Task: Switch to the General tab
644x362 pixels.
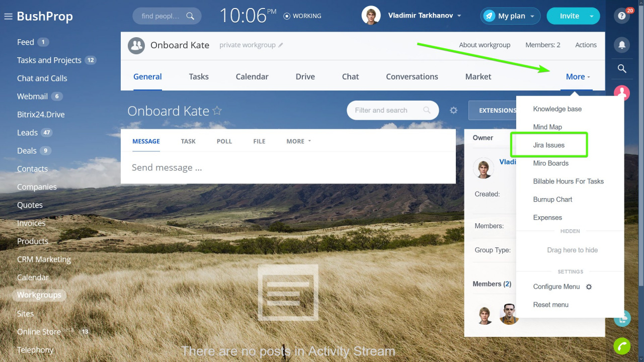Action: tap(147, 77)
